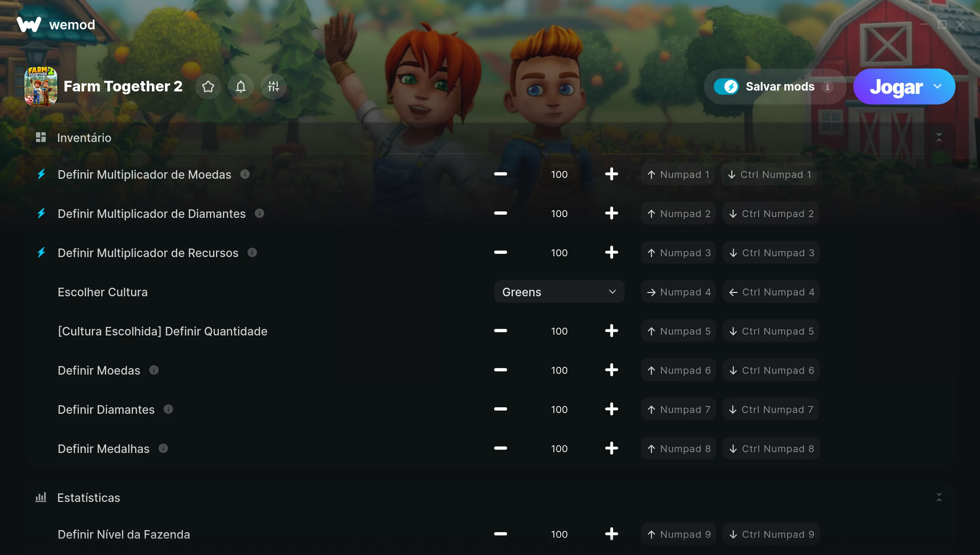Click the Ctrl Numpad 6 hotkey button
This screenshot has height=555, width=980.
[x=771, y=370]
